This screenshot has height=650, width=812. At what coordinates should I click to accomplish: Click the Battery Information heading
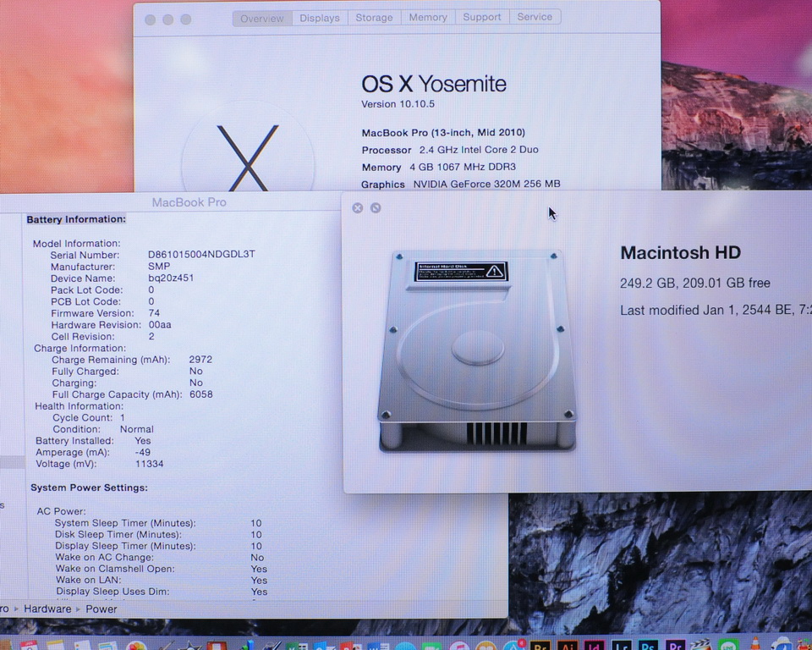point(76,219)
